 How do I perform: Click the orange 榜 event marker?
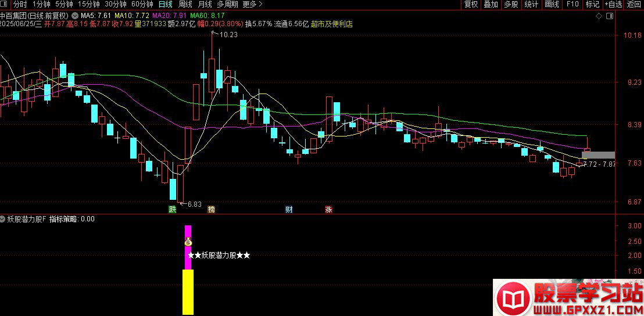pyautogui.click(x=211, y=209)
